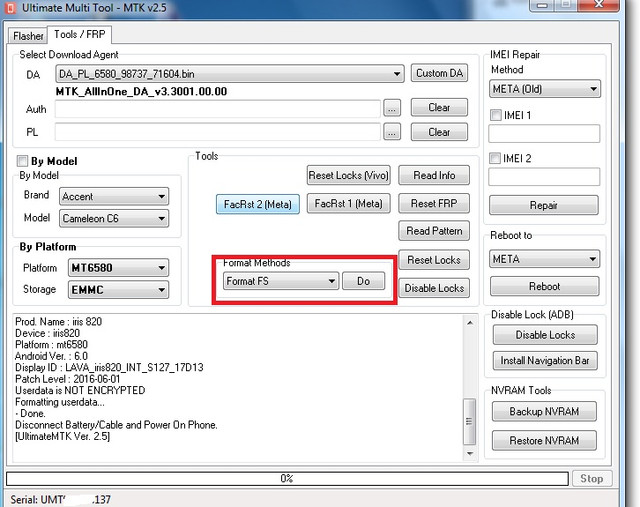Minimize the Ultimate Multi Tool window
This screenshot has width=640, height=507.
542,4
